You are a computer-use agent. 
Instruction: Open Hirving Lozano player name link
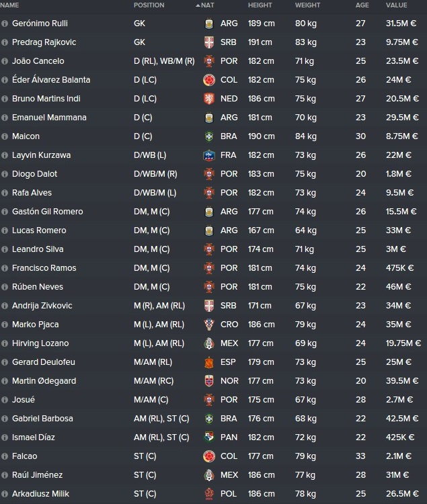[x=40, y=343]
